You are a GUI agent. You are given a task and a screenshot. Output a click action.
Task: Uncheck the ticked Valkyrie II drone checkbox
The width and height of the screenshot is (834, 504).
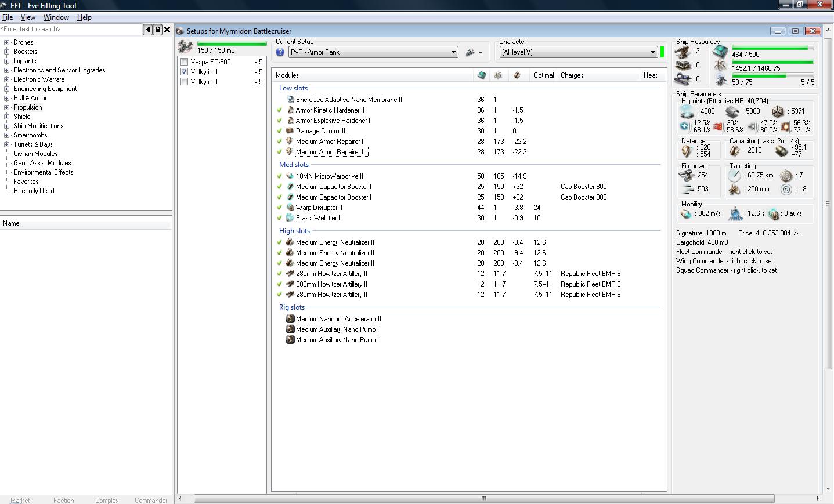185,72
